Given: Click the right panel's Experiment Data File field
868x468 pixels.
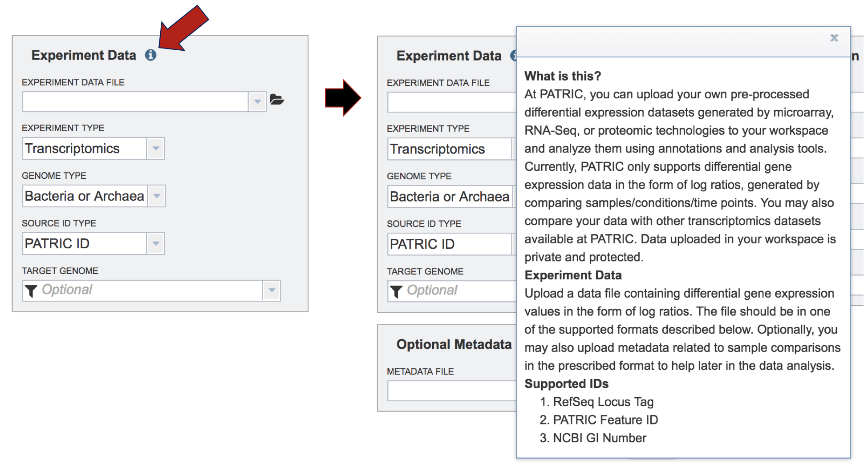Looking at the screenshot, I should pyautogui.click(x=451, y=102).
